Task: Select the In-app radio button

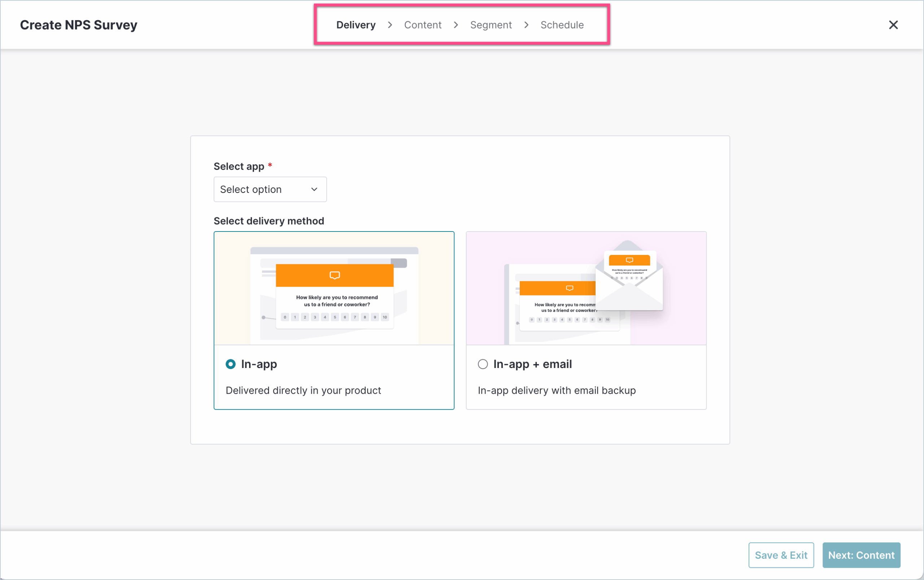Action: point(230,364)
